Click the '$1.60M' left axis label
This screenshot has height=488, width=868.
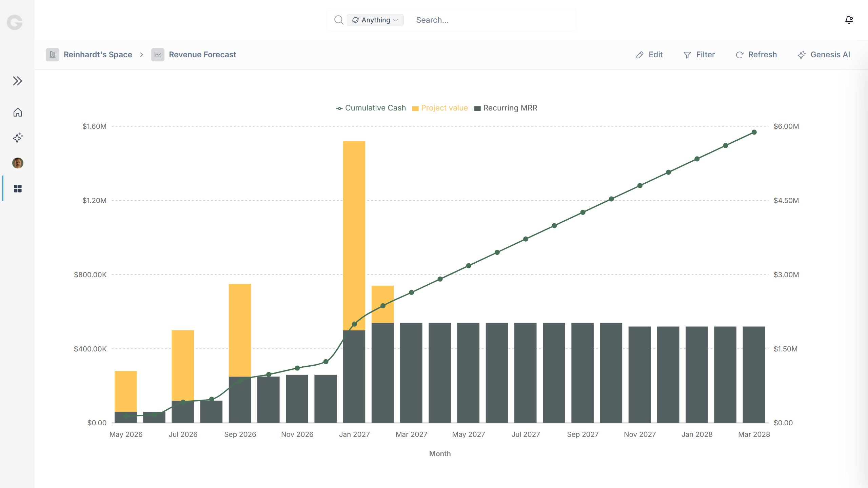tap(94, 126)
